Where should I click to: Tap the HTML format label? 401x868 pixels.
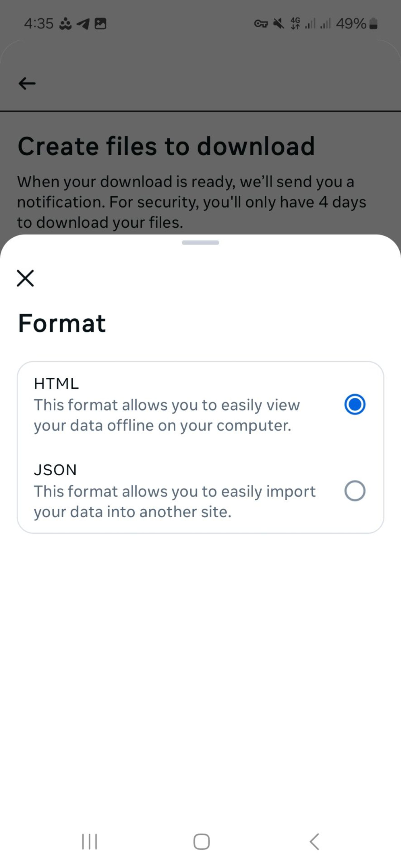coord(56,383)
